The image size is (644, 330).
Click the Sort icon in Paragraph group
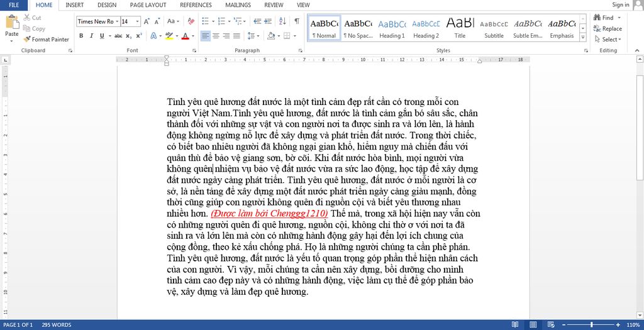pyautogui.click(x=283, y=21)
